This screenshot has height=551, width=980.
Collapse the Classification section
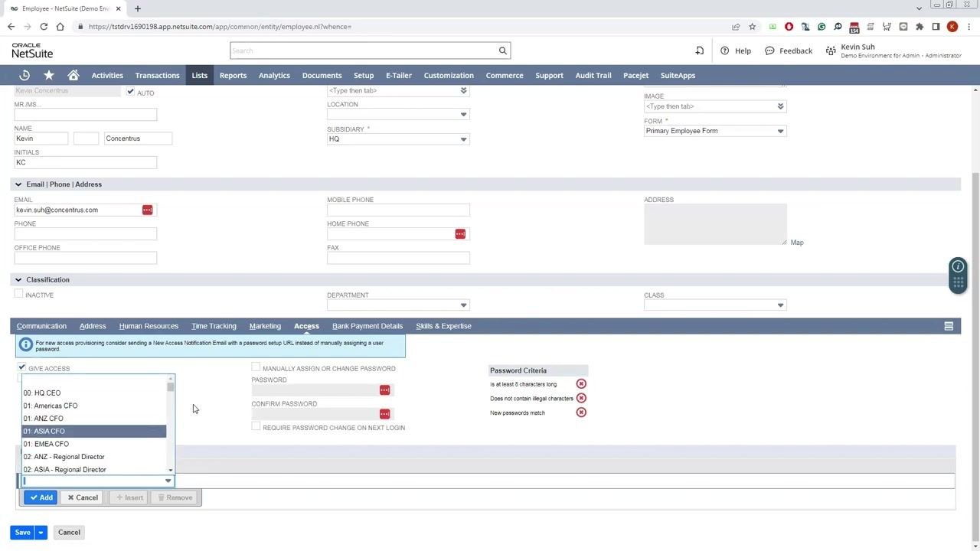pyautogui.click(x=18, y=280)
